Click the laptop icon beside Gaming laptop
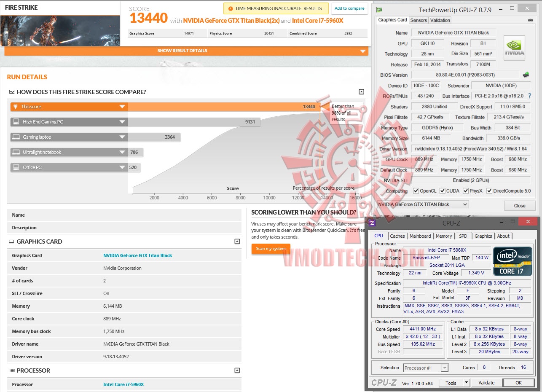This screenshot has width=542, height=392. [x=16, y=137]
